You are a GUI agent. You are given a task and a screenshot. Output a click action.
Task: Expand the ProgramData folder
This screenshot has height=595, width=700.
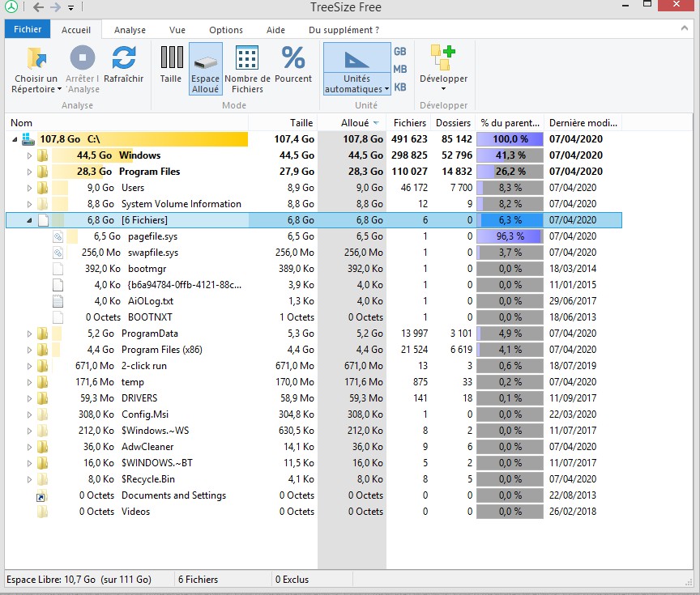(x=29, y=334)
